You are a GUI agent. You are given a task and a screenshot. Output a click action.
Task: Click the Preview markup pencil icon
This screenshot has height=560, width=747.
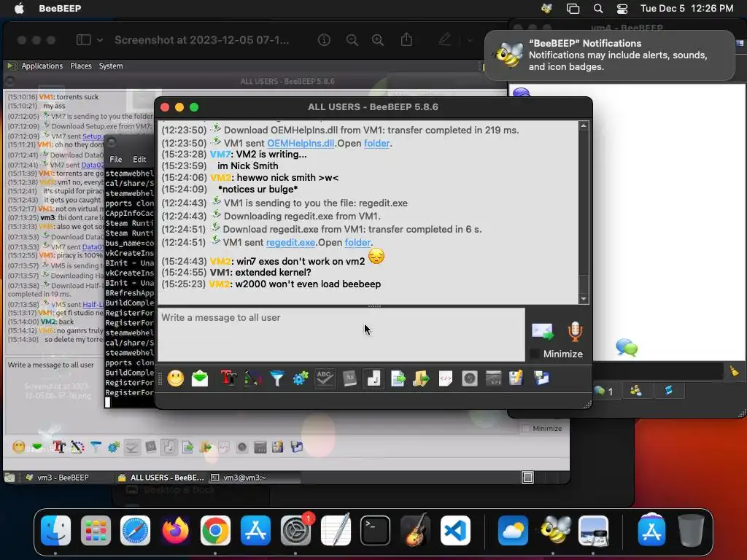click(x=444, y=39)
